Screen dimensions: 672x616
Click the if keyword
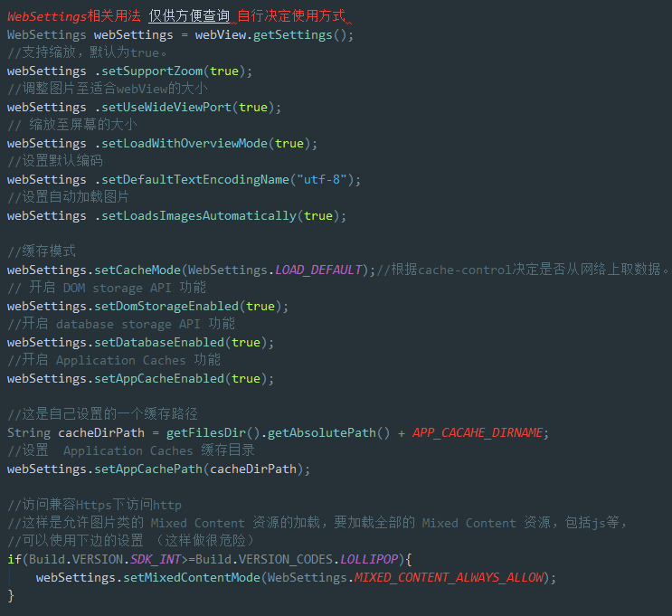[14, 559]
